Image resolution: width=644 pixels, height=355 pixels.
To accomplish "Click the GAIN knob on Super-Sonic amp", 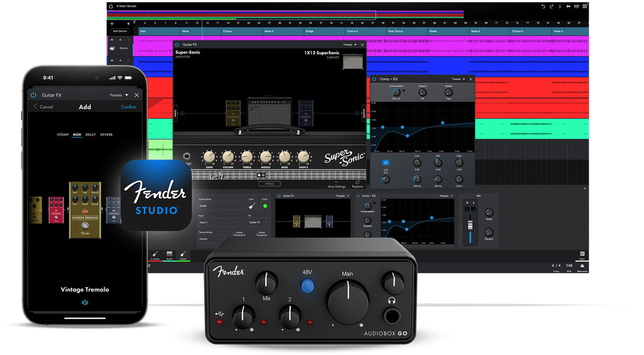I will click(x=208, y=156).
